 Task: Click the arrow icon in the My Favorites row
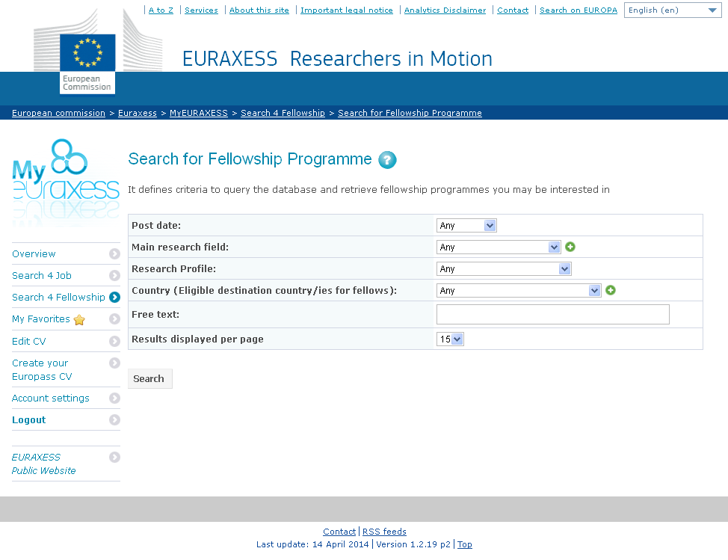click(x=114, y=319)
